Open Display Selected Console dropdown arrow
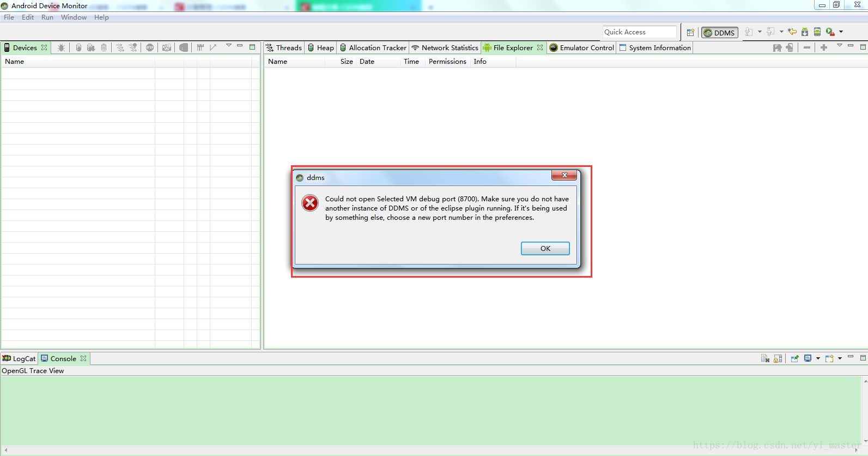This screenshot has width=868, height=456. pos(818,358)
